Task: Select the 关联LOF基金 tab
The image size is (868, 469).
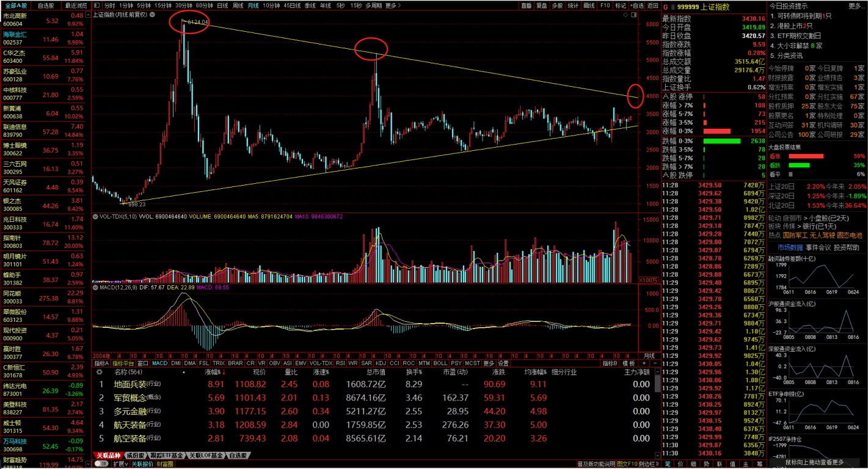Action: click(206, 455)
